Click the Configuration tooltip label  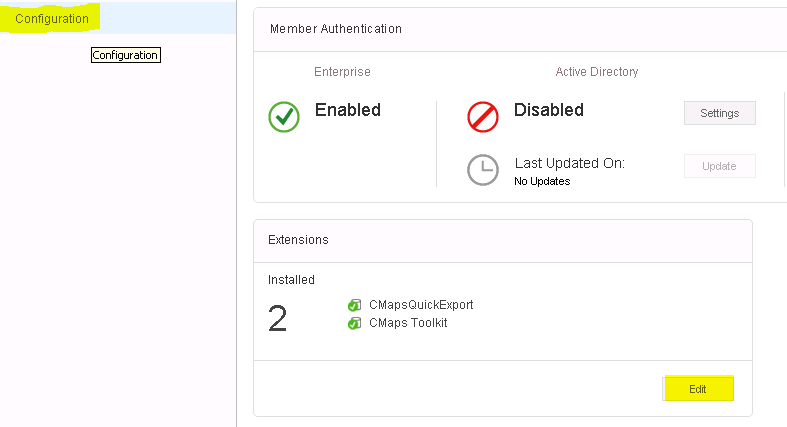pos(125,55)
